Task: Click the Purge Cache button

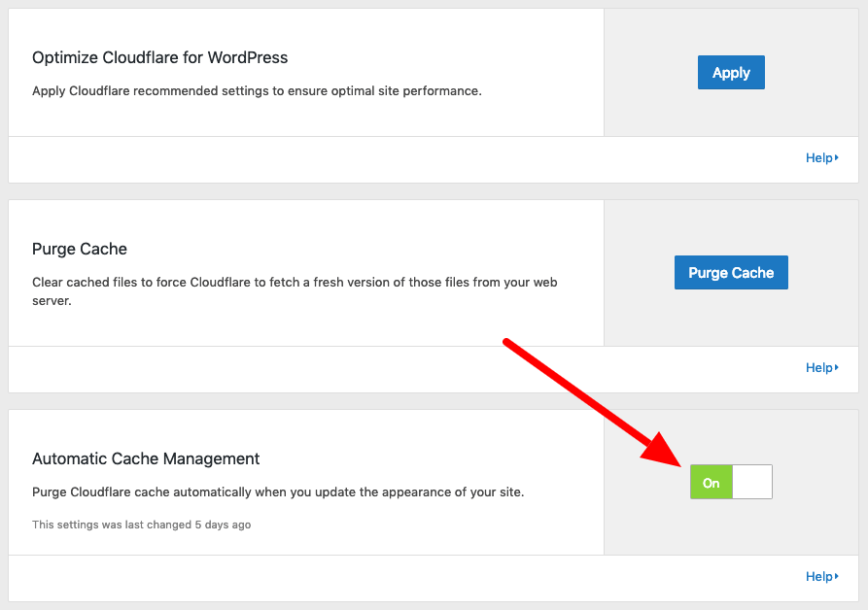Action: point(731,272)
